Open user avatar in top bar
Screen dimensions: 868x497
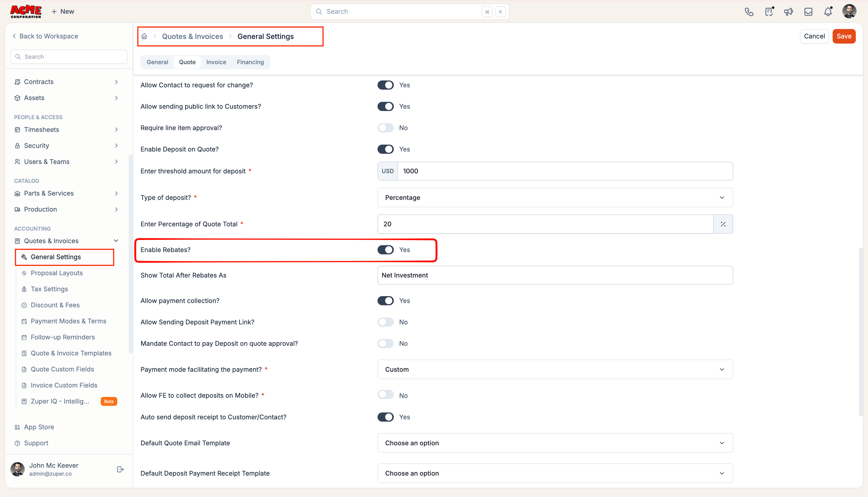[x=849, y=12]
